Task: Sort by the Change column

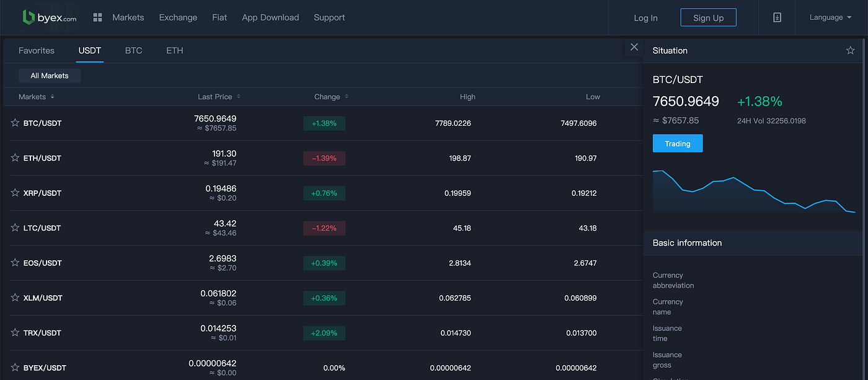Action: (331, 97)
